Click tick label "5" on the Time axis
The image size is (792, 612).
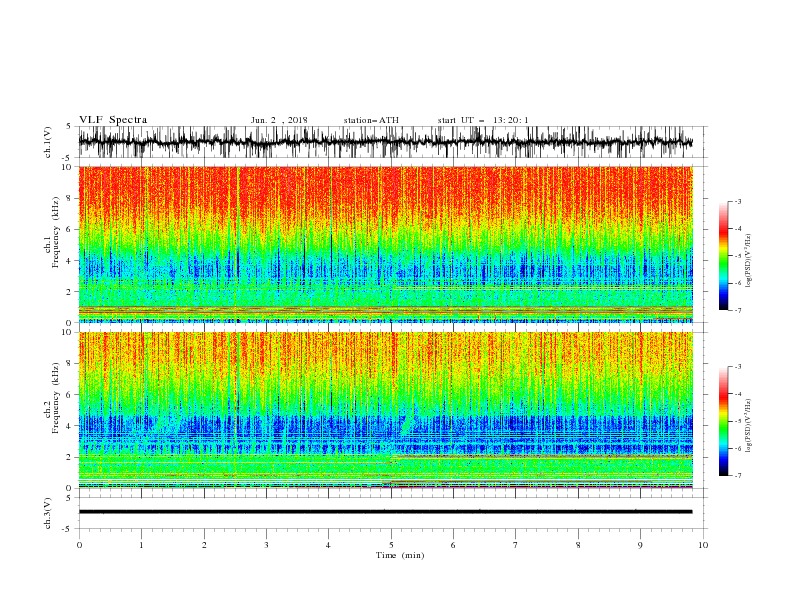click(x=391, y=545)
